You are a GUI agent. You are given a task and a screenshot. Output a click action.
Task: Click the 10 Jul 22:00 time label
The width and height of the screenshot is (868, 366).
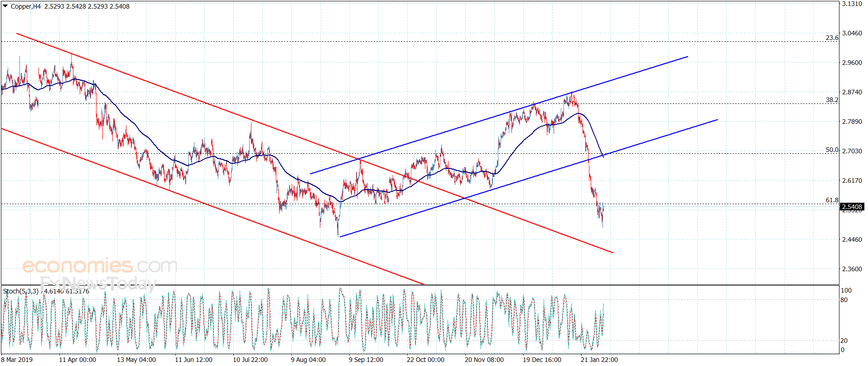(x=250, y=360)
